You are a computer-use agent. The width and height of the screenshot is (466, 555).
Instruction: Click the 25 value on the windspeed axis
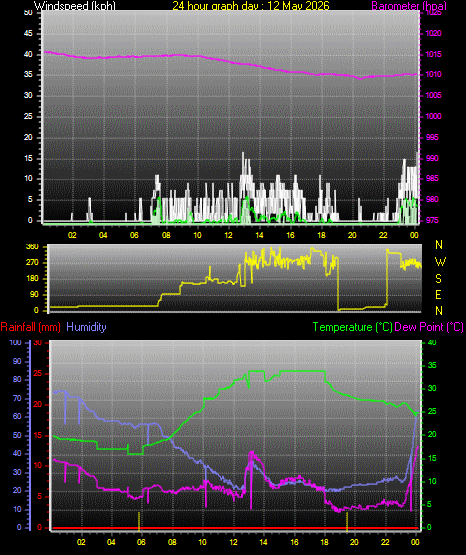click(x=28, y=116)
